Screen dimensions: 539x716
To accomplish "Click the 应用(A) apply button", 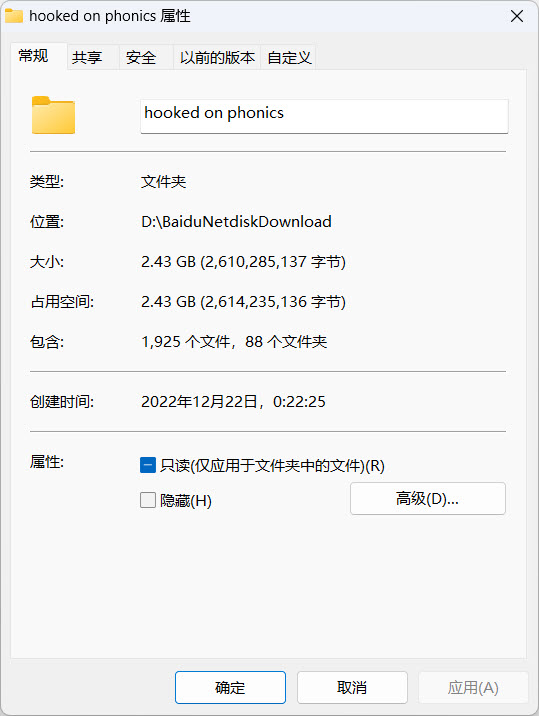I will [473, 687].
